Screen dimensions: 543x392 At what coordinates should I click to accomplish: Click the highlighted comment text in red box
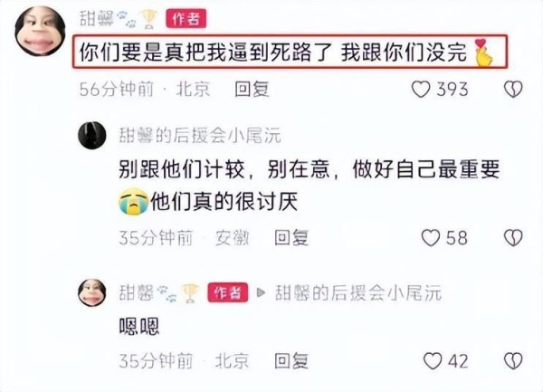[x=290, y=52]
